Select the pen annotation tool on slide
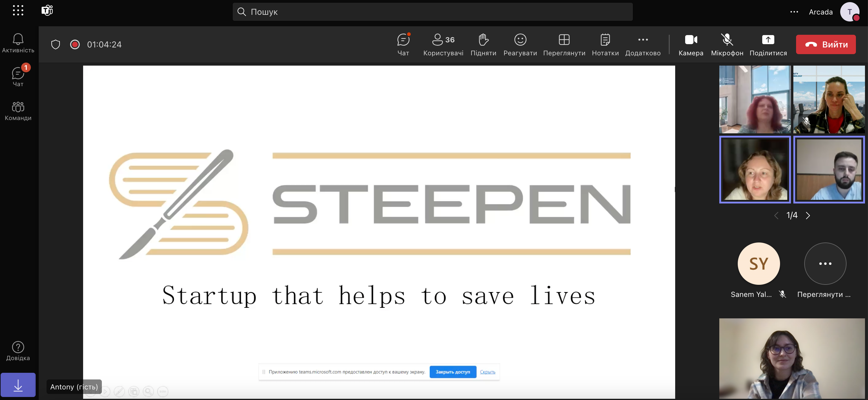 click(119, 392)
